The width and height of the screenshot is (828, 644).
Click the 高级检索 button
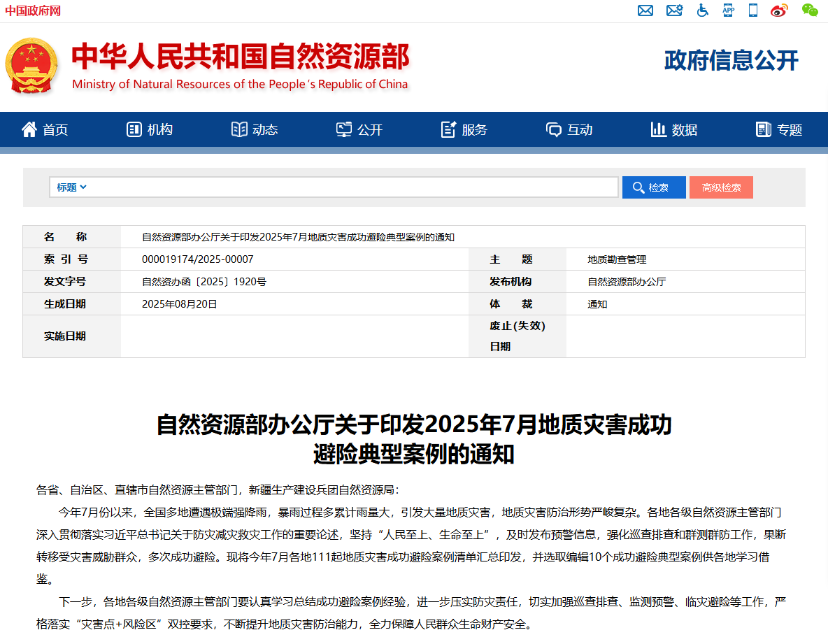coord(721,187)
